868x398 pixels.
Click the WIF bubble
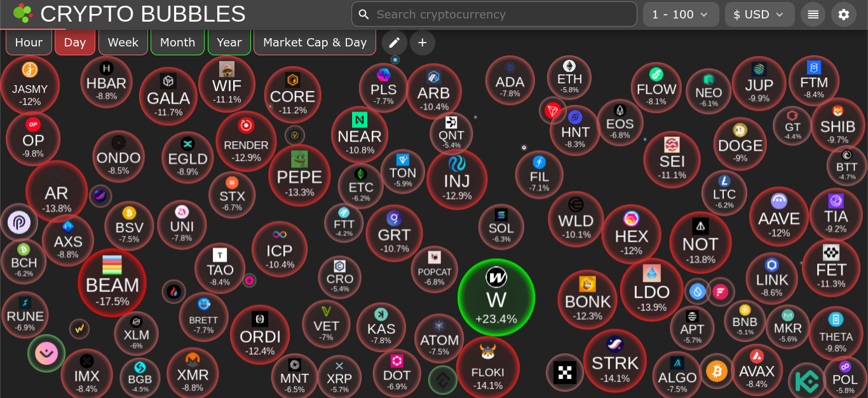[x=227, y=84]
